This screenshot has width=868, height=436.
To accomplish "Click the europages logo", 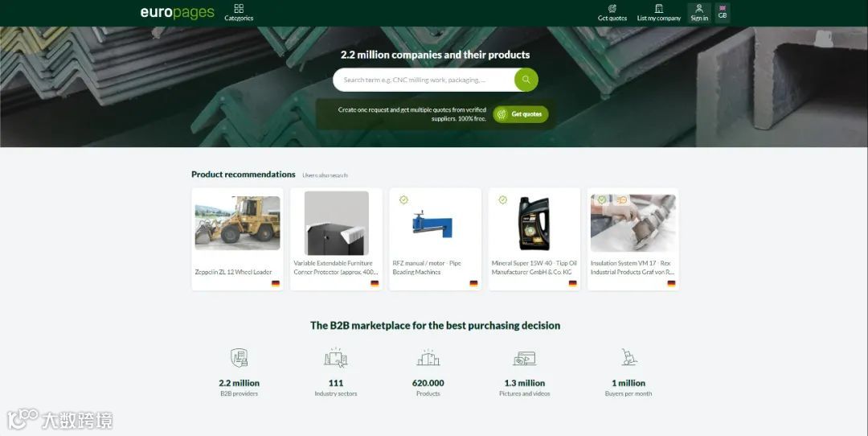I will [x=177, y=13].
